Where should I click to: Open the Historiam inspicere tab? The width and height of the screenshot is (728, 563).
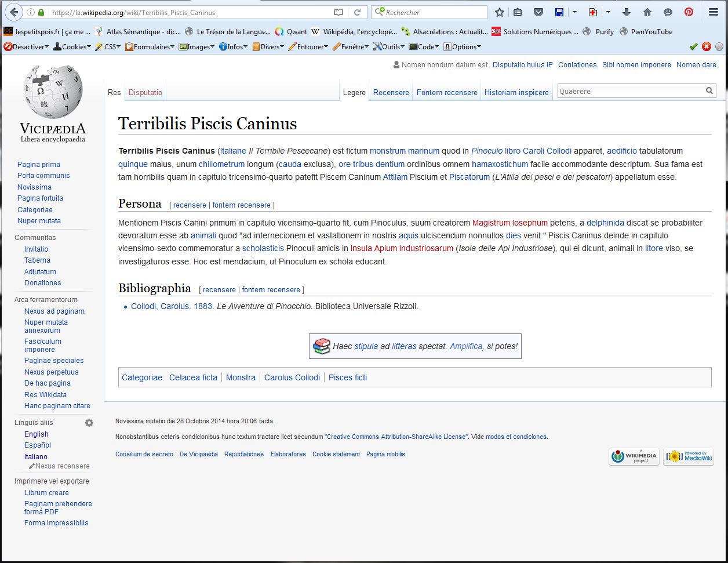[x=516, y=92]
